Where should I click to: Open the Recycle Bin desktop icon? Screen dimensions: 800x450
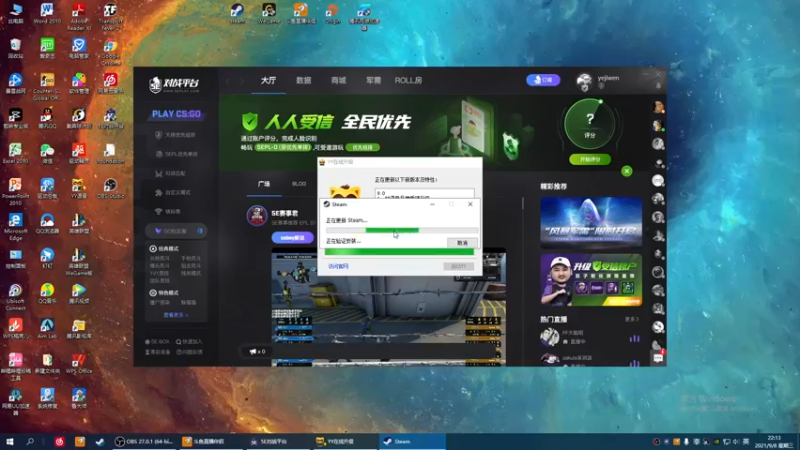coord(15,47)
